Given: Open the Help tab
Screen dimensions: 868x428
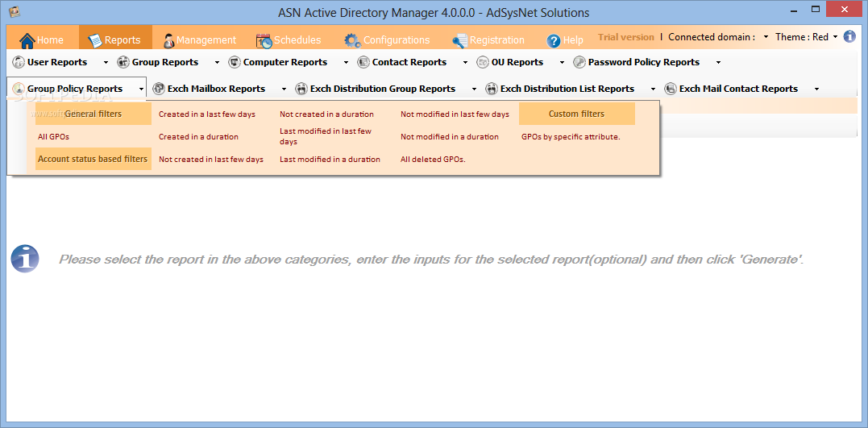Looking at the screenshot, I should pyautogui.click(x=565, y=39).
